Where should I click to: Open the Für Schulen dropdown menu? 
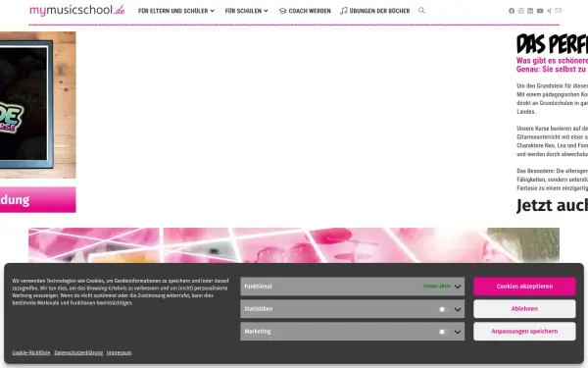tap(246, 11)
